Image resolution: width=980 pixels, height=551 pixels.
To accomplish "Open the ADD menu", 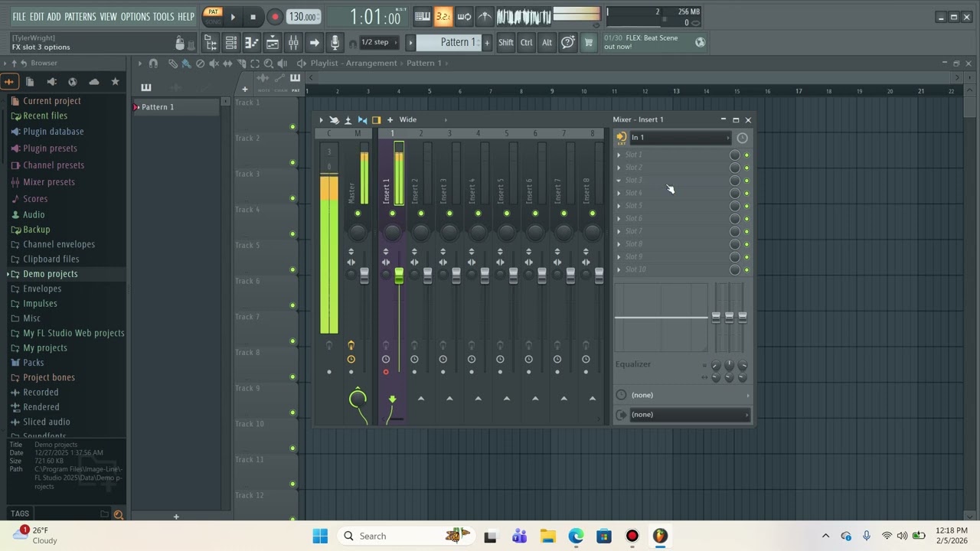I will [x=54, y=16].
